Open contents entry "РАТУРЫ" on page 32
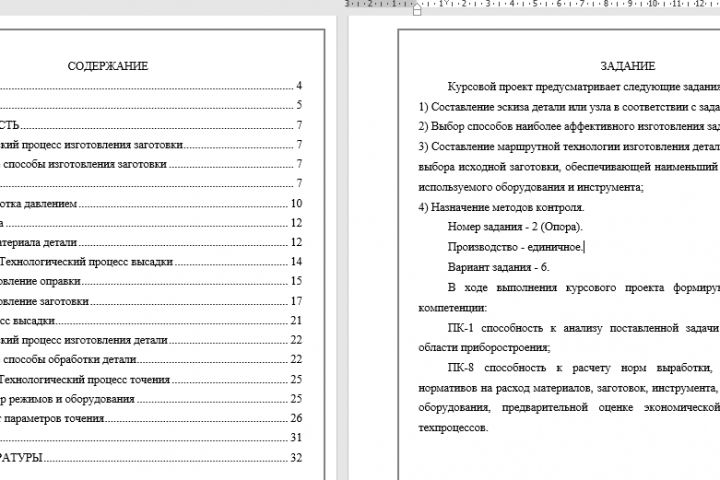This screenshot has height=480, width=720. pos(151,457)
